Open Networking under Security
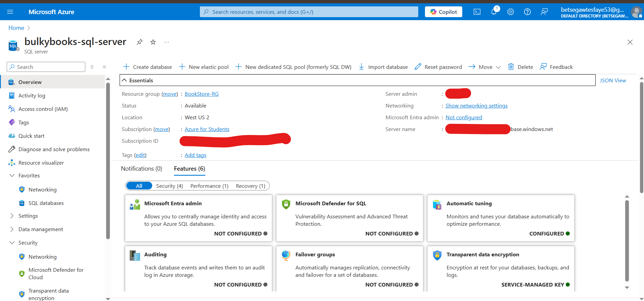The height and width of the screenshot is (301, 644). pos(42,257)
